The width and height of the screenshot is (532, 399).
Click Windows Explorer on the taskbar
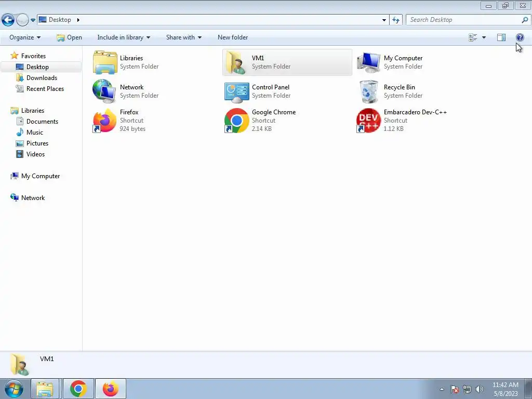click(x=45, y=389)
